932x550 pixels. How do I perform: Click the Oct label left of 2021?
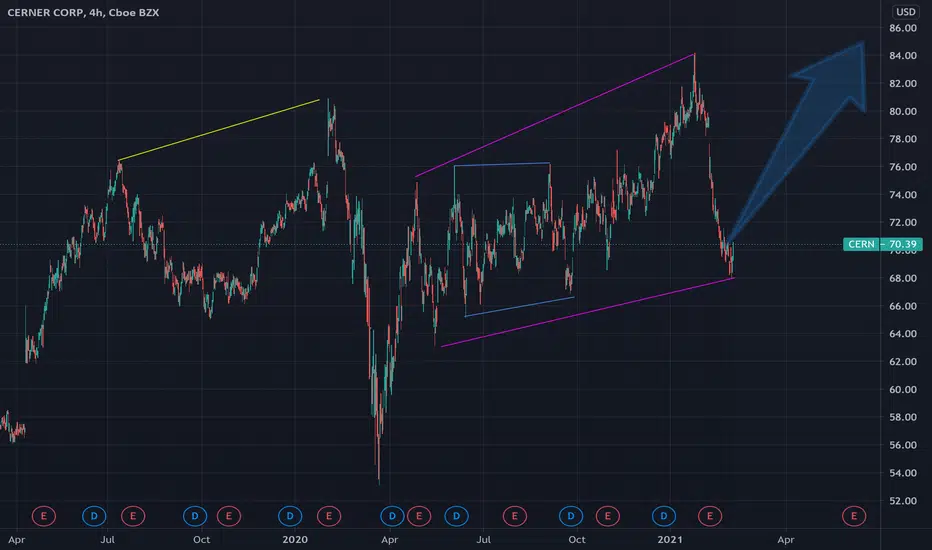pyautogui.click(x=577, y=540)
